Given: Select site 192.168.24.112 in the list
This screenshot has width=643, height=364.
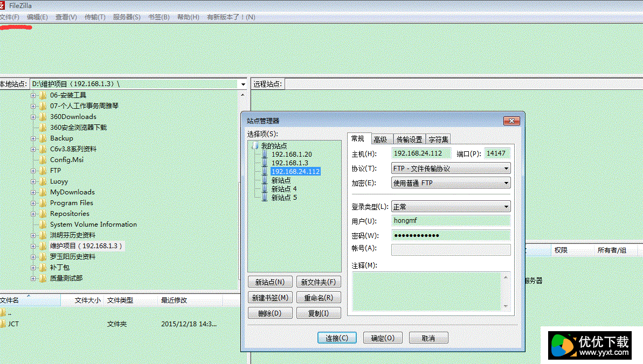Looking at the screenshot, I should [x=295, y=172].
